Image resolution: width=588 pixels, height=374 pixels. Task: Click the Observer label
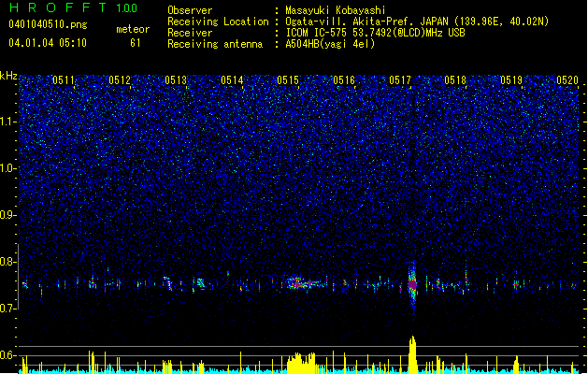point(190,10)
